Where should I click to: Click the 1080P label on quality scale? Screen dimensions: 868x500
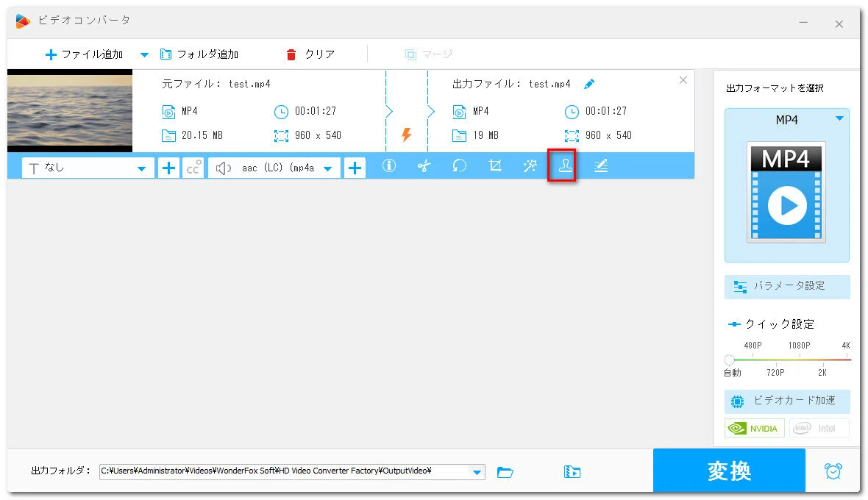799,345
